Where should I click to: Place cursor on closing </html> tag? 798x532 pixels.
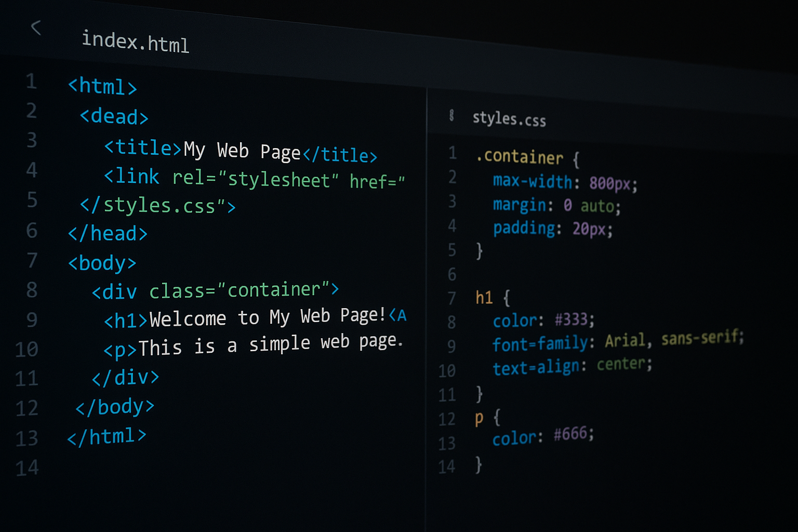(107, 436)
